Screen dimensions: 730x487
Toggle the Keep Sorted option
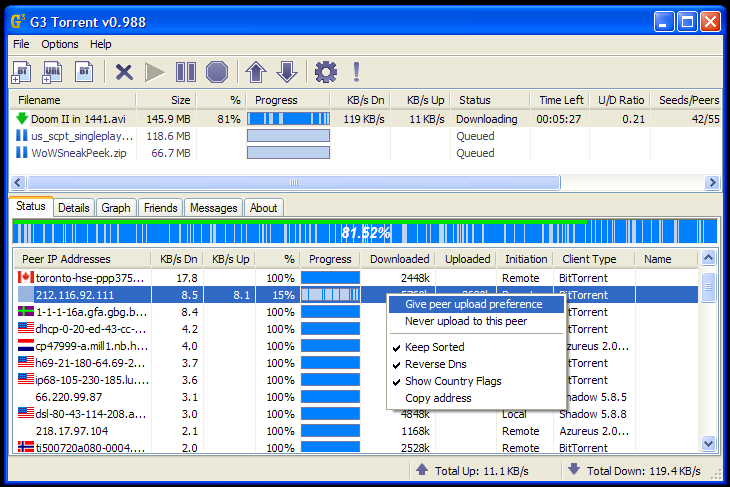[x=434, y=347]
